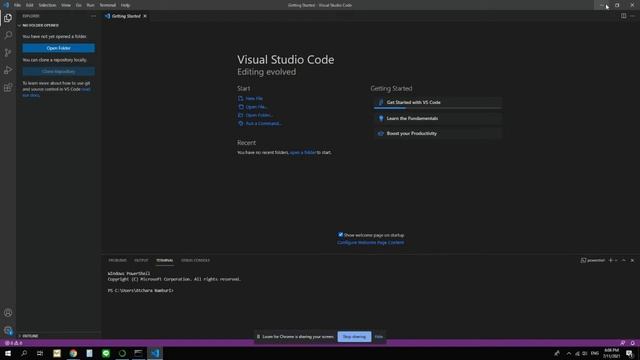640x360 pixels.
Task: Open Chrome from the taskbar
Action: (73, 353)
